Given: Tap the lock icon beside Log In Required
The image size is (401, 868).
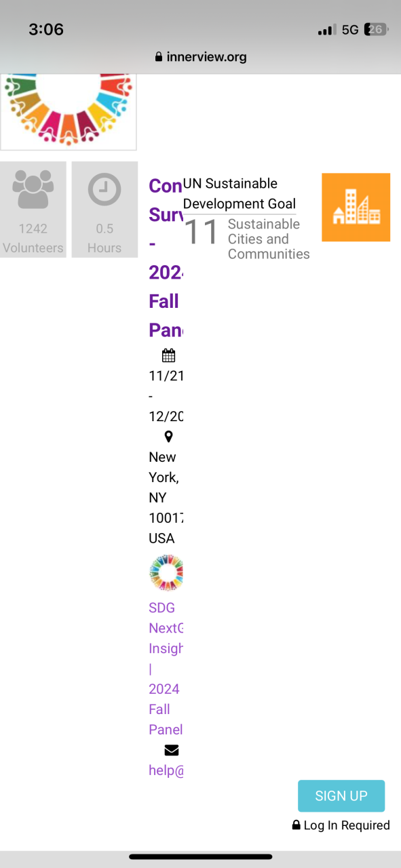Looking at the screenshot, I should [296, 825].
